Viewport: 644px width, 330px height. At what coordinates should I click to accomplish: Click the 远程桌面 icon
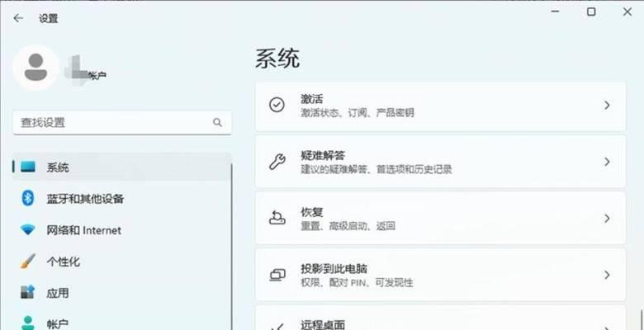pyautogui.click(x=277, y=327)
